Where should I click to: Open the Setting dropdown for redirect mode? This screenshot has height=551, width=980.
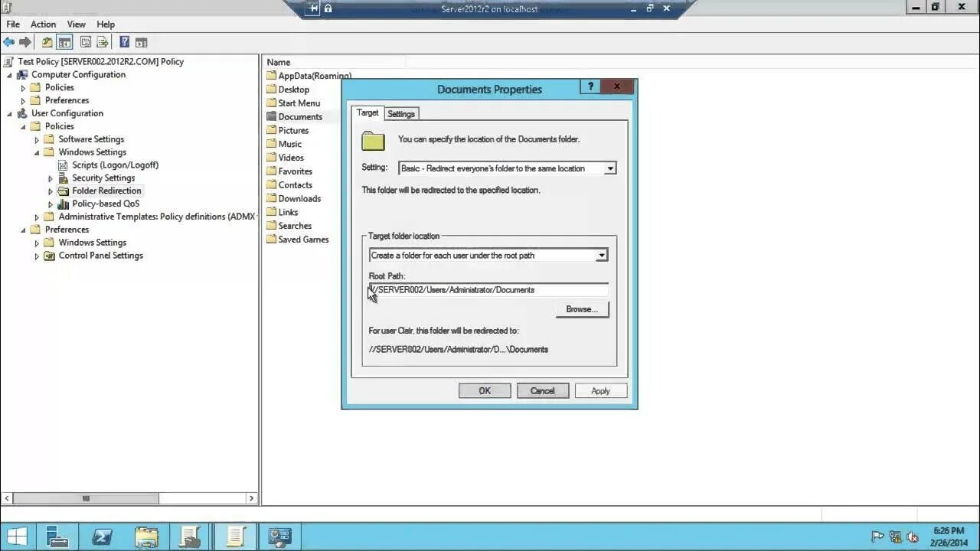610,168
